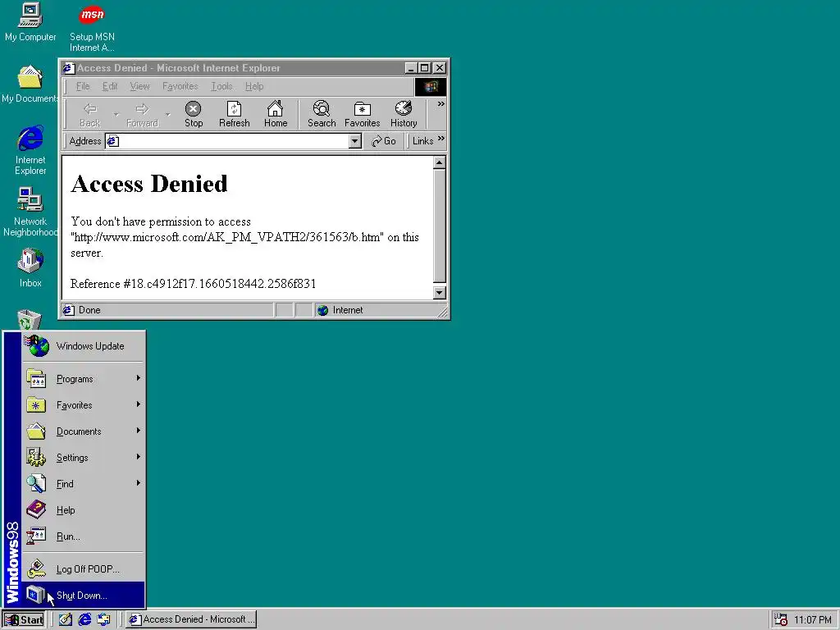Open the Help menu in menu bar
Viewport: 840px width, 630px height.
tap(254, 86)
